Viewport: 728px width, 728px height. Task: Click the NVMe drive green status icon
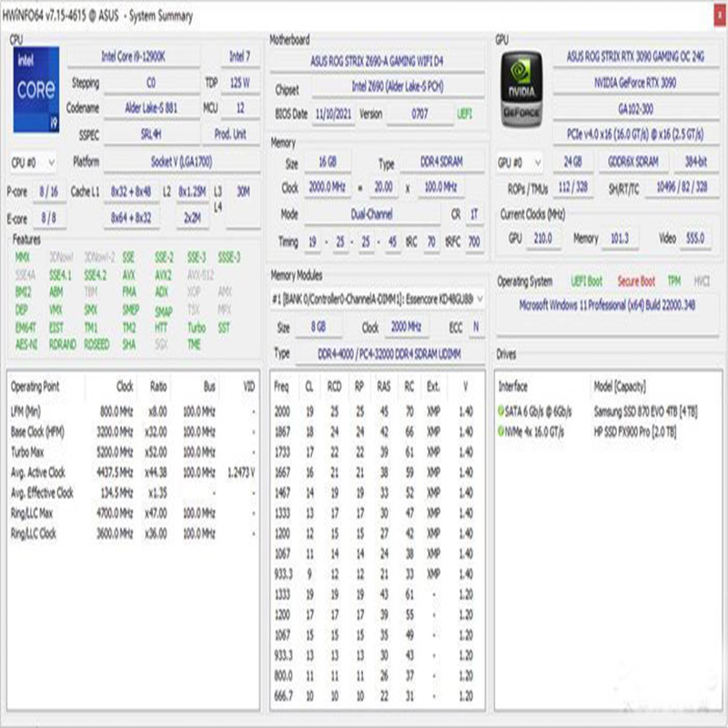[500, 431]
